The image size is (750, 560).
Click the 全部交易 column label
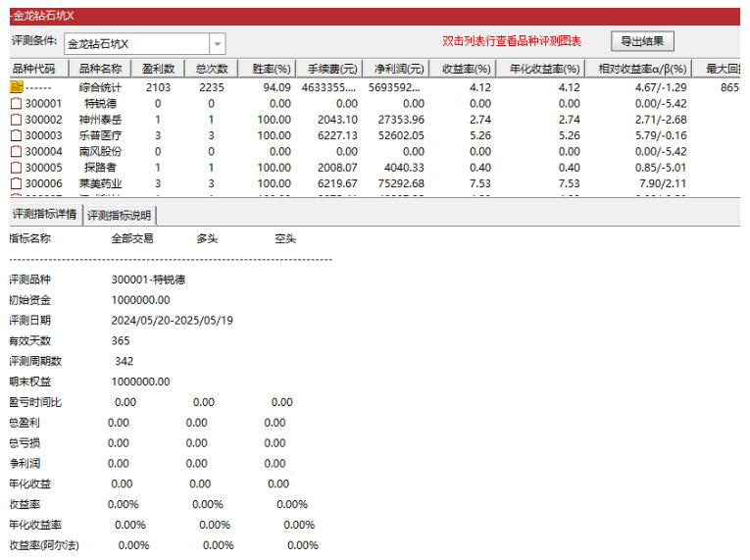[x=132, y=238]
